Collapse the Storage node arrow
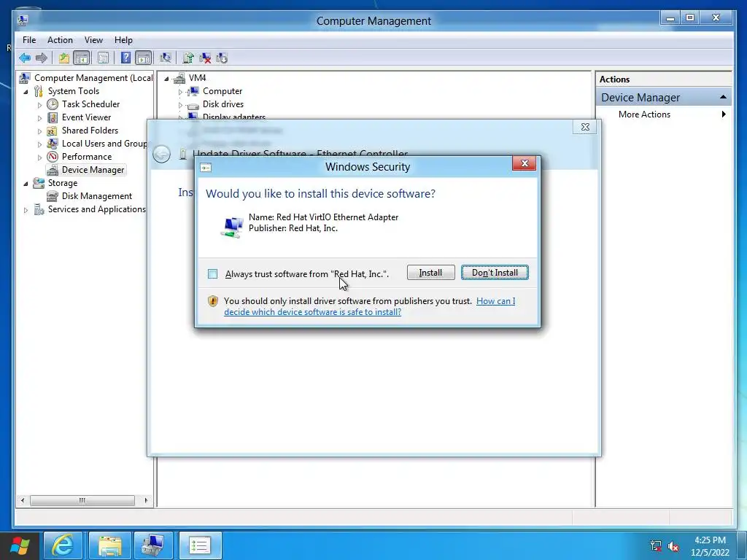This screenshot has width=747, height=560. [x=26, y=183]
